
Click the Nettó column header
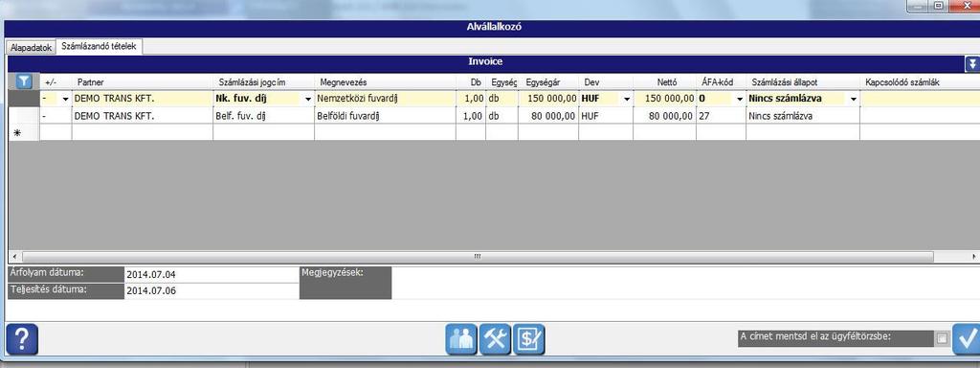click(x=664, y=82)
